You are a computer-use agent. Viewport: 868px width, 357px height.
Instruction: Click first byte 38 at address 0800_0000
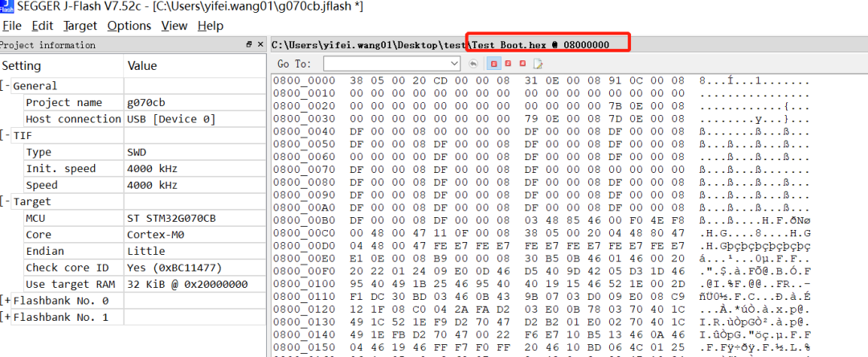(x=357, y=81)
